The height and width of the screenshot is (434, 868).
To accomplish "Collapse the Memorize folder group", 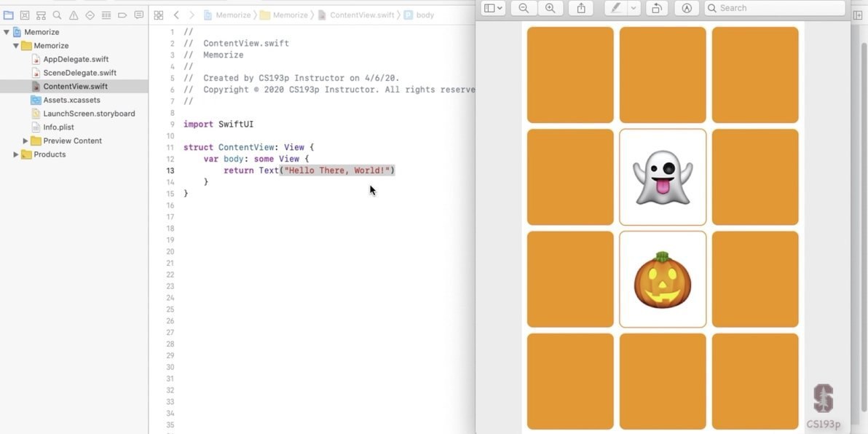I will [16, 45].
